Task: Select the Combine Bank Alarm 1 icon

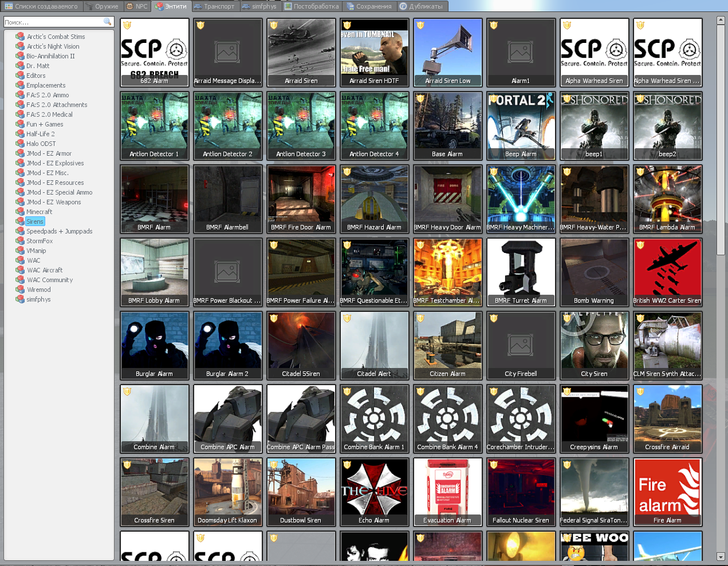Action: pos(375,419)
